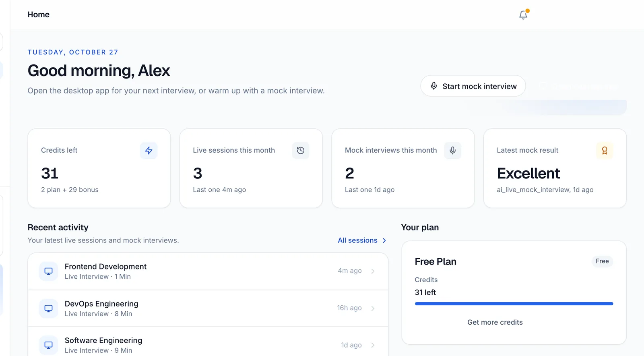
Task: Open the Home page title
Action: [39, 14]
